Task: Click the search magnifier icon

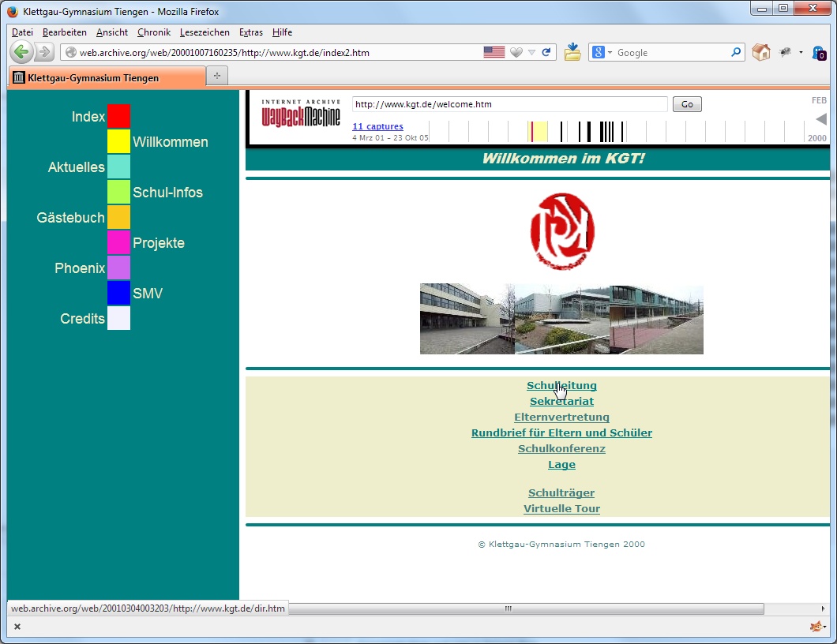Action: point(736,52)
